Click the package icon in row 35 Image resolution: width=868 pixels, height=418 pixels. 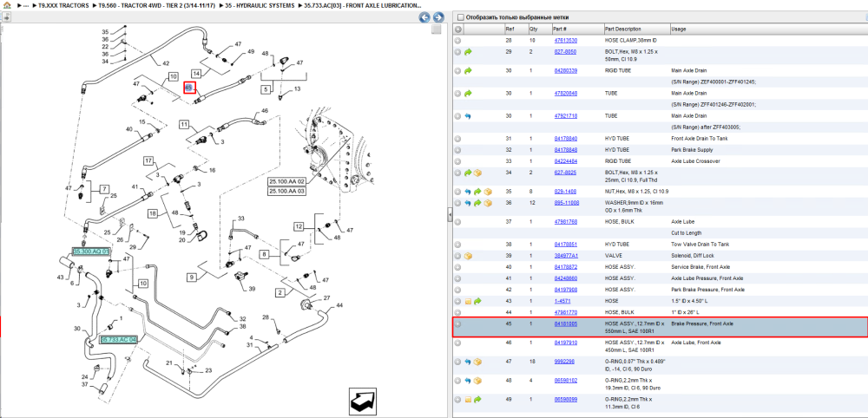(487, 192)
